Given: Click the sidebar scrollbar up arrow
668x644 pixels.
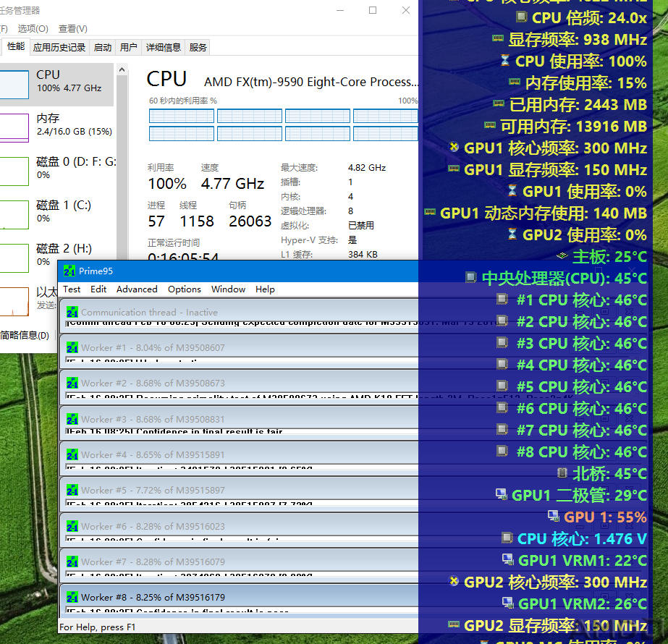Looking at the screenshot, I should click(122, 69).
